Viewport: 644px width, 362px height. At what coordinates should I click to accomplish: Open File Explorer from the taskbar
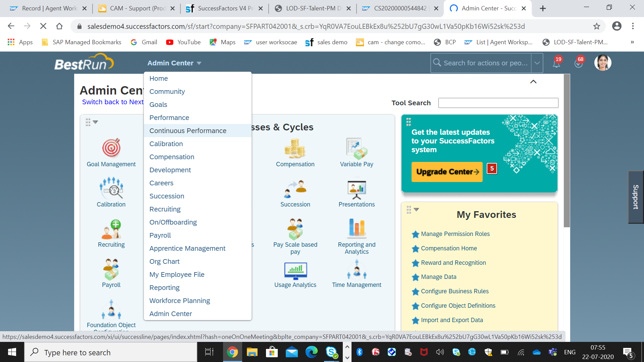point(252,352)
